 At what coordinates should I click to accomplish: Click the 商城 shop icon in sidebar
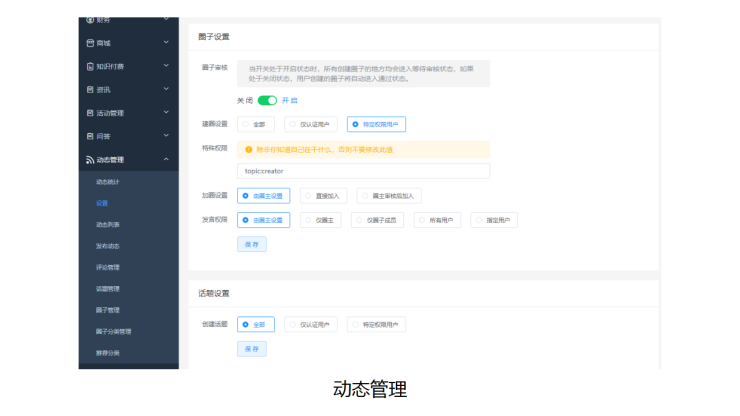(x=90, y=43)
